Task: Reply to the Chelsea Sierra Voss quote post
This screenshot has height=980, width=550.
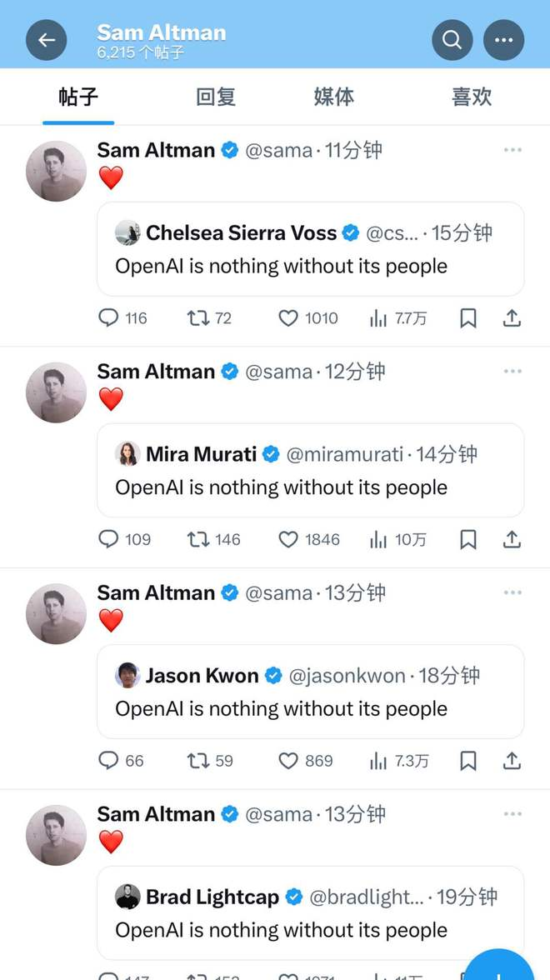Action: [x=109, y=317]
